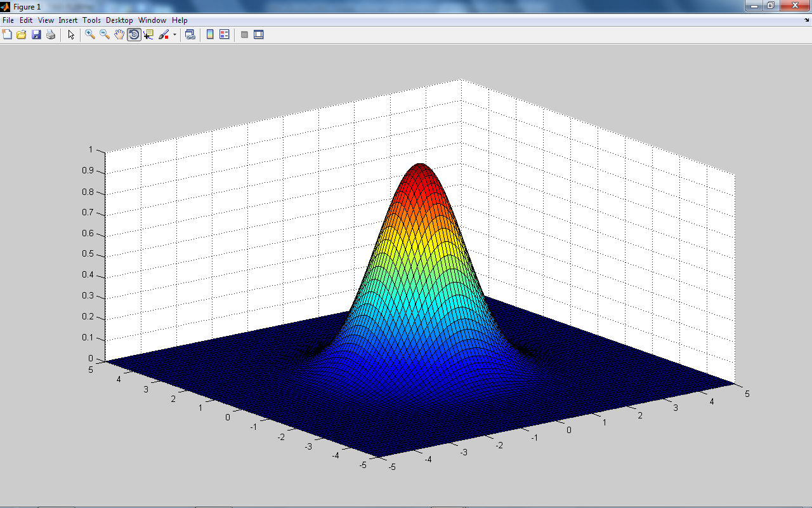812x508 pixels.
Task: Create a new figure with toolbar icon
Action: [7, 34]
